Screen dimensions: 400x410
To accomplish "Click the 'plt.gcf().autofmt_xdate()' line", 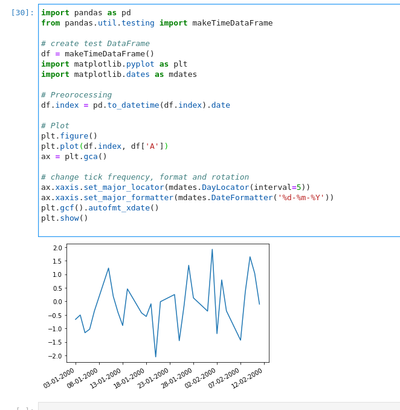I will [100, 208].
